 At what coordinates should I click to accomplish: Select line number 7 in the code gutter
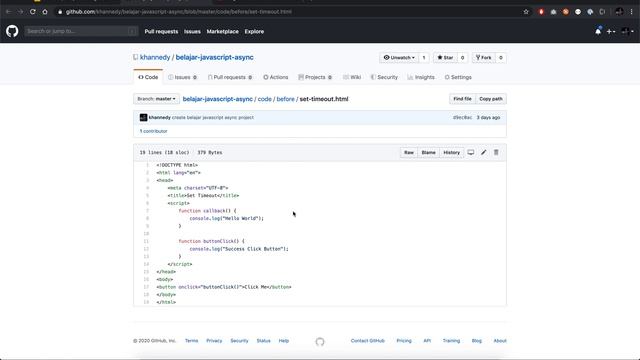click(x=147, y=211)
